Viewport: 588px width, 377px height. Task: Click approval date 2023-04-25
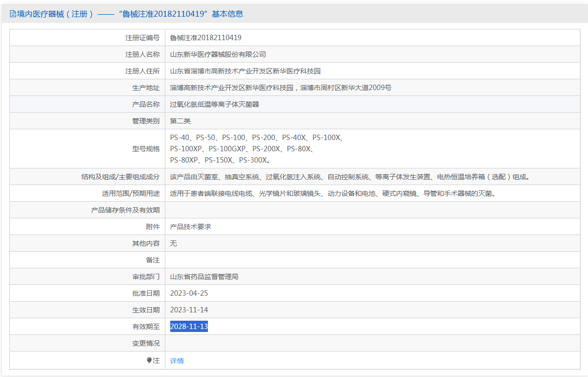[189, 293]
